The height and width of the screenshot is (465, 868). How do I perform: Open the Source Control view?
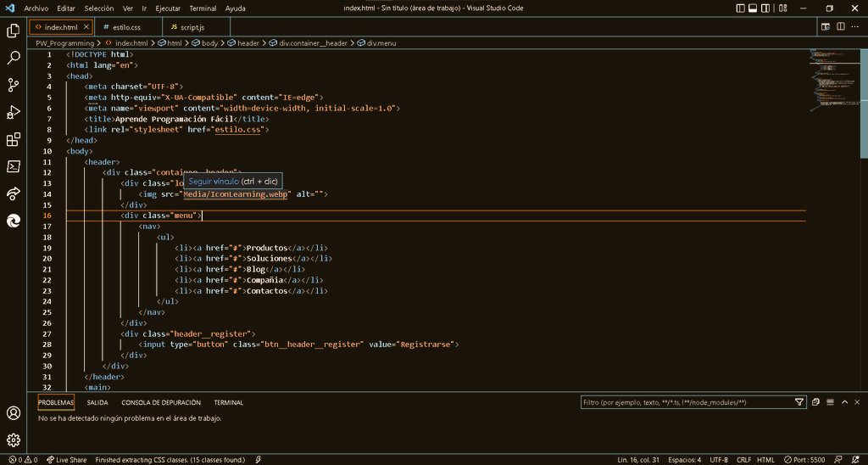click(x=14, y=85)
